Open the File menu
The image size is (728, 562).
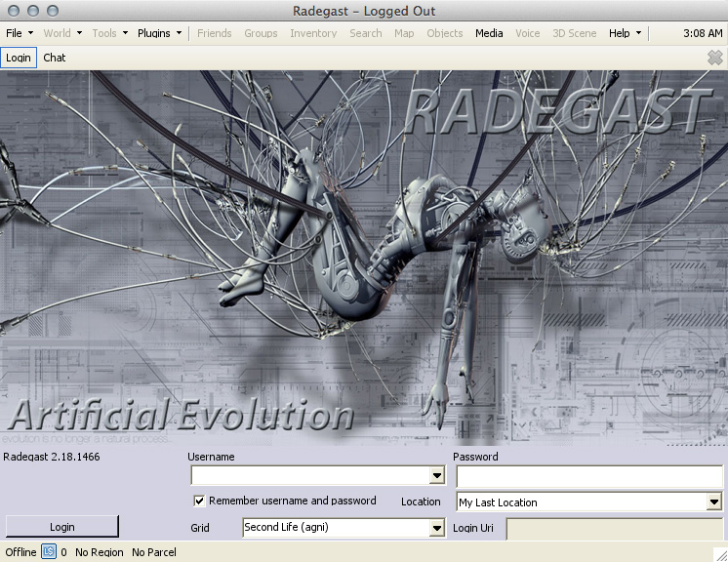point(20,33)
